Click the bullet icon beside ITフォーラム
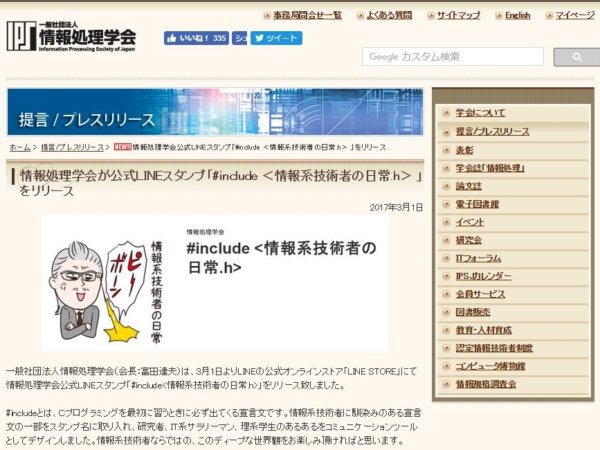This screenshot has height=450, width=600. click(446, 258)
